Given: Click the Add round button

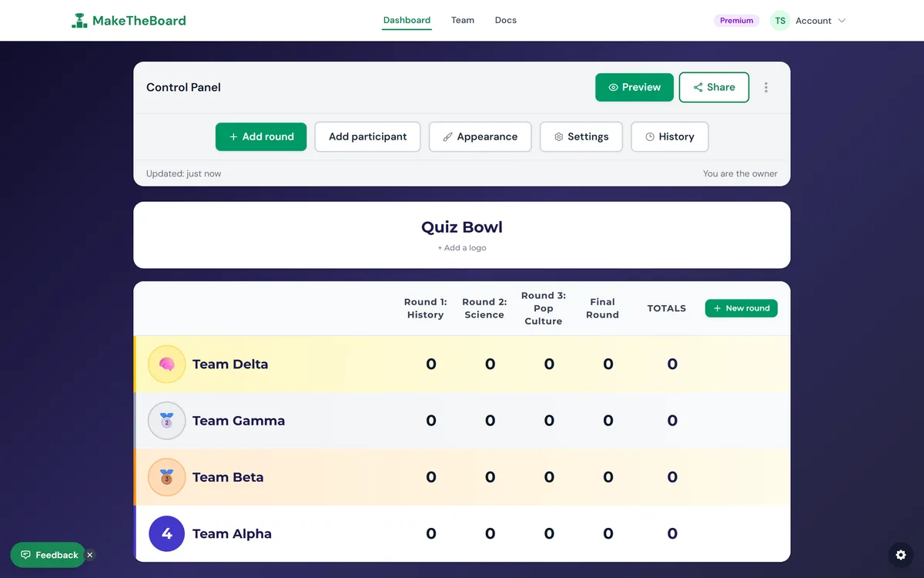Looking at the screenshot, I should pyautogui.click(x=261, y=136).
